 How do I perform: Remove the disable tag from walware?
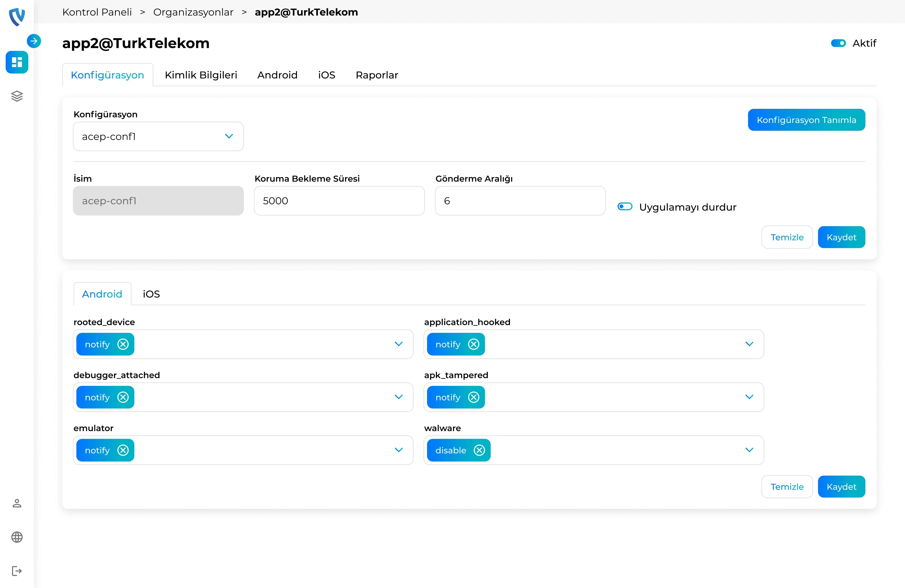point(479,450)
